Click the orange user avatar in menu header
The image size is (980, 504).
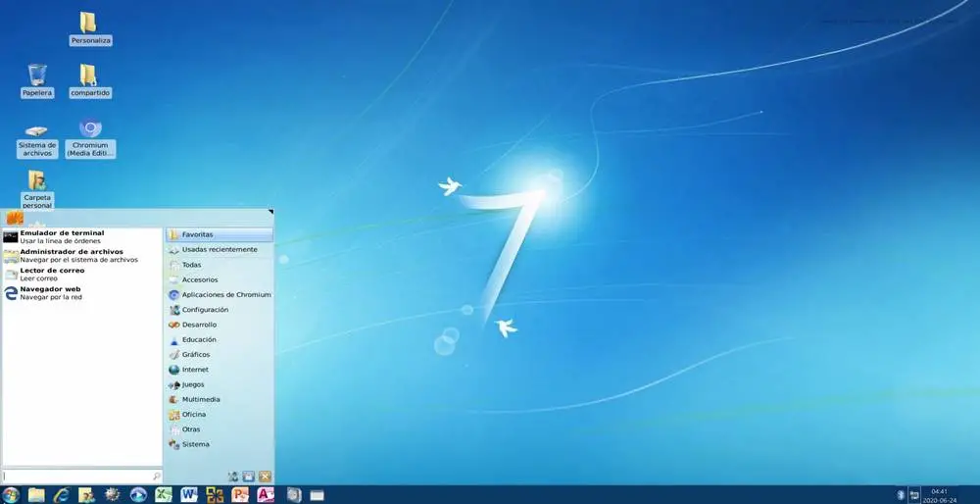coord(15,219)
